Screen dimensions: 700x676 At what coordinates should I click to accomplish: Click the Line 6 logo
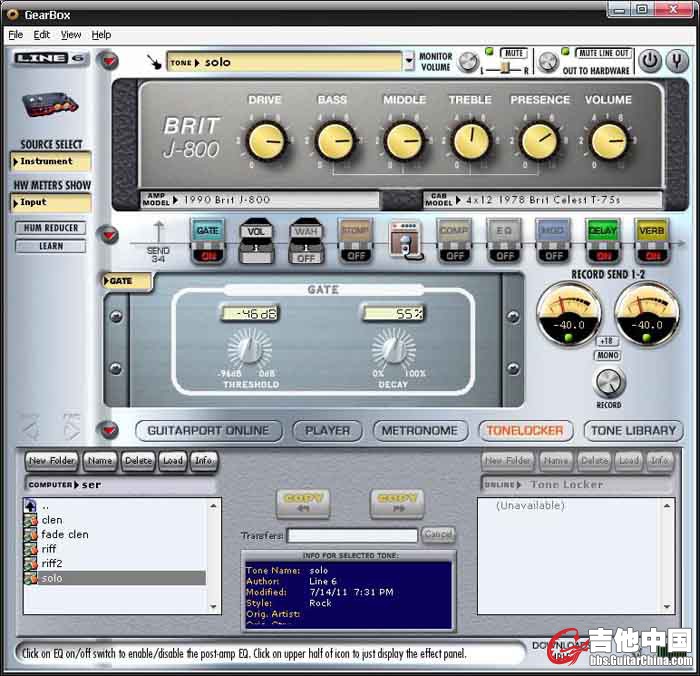(50, 58)
